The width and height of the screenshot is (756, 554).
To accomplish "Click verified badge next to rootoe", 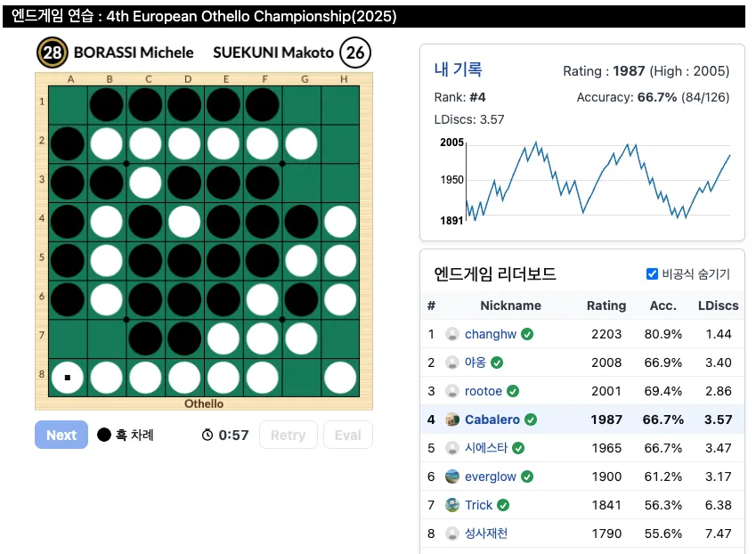I will (x=513, y=391).
